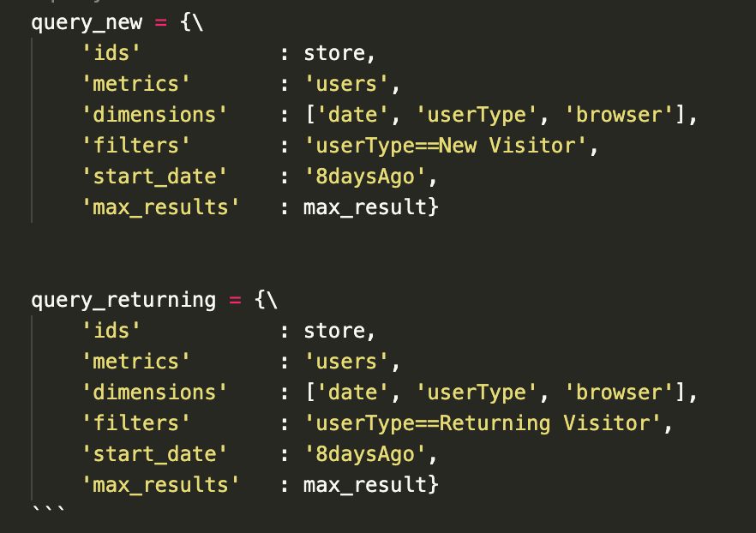Click 'dimensions' key inside query_new
Image resolution: width=756 pixels, height=533 pixels.
(154, 115)
